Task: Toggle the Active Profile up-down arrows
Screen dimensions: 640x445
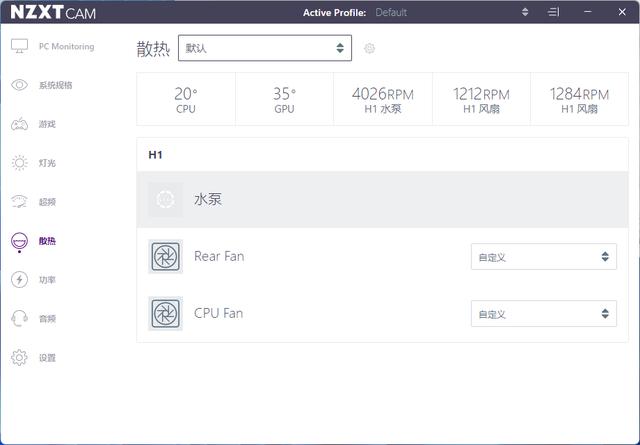Action: (x=525, y=12)
